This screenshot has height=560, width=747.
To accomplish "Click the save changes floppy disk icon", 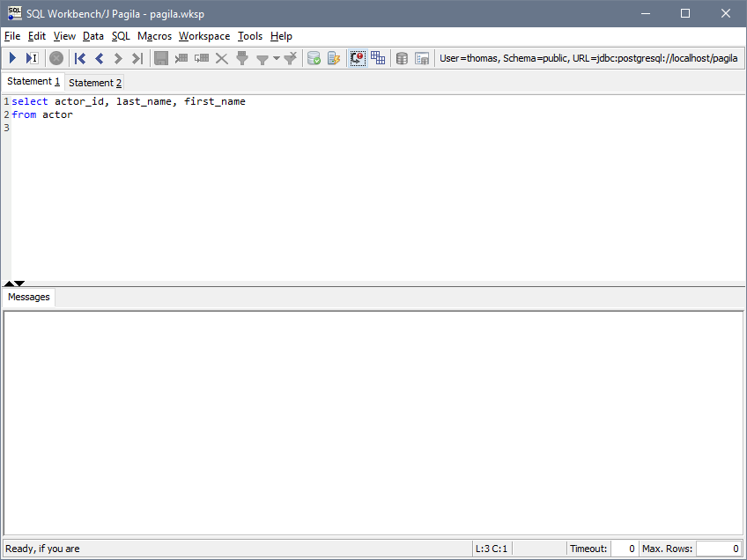I will 161,58.
